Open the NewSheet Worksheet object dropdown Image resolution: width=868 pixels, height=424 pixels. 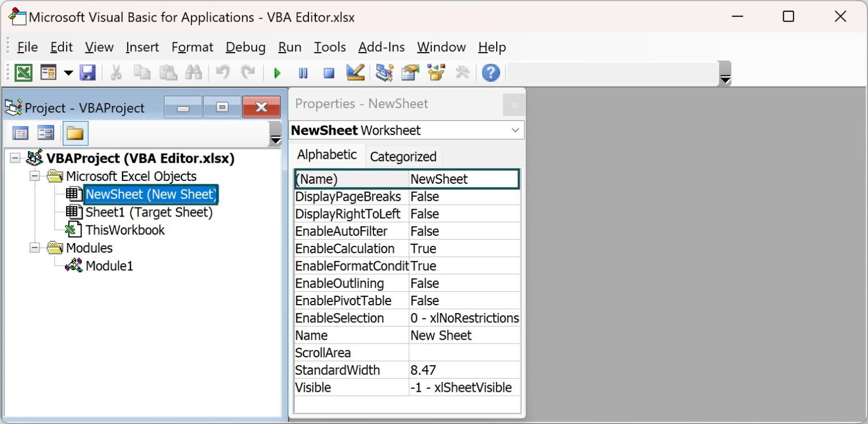pos(515,130)
